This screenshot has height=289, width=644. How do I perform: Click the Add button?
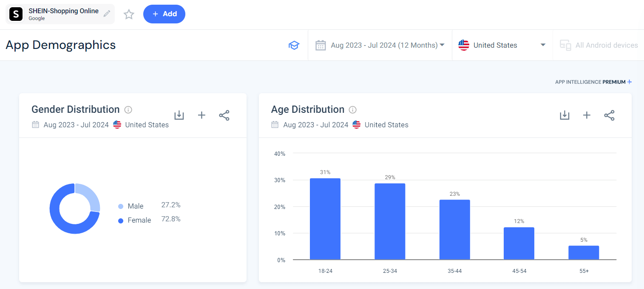click(164, 14)
